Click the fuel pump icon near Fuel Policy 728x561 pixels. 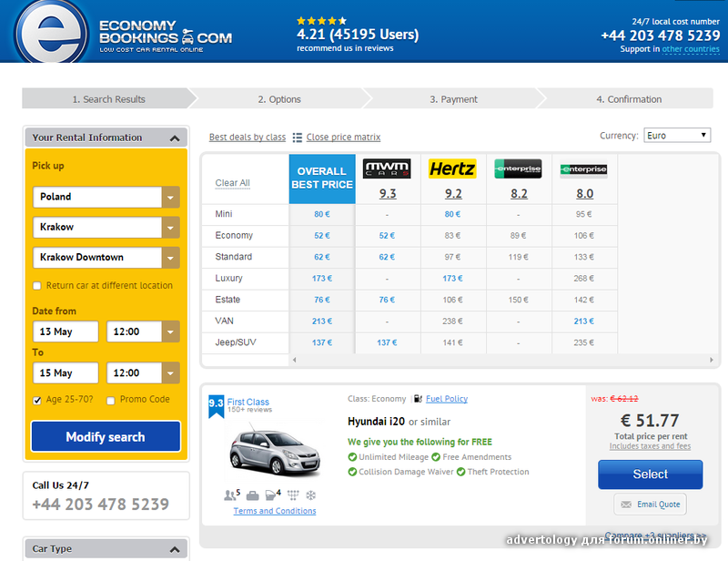point(417,399)
